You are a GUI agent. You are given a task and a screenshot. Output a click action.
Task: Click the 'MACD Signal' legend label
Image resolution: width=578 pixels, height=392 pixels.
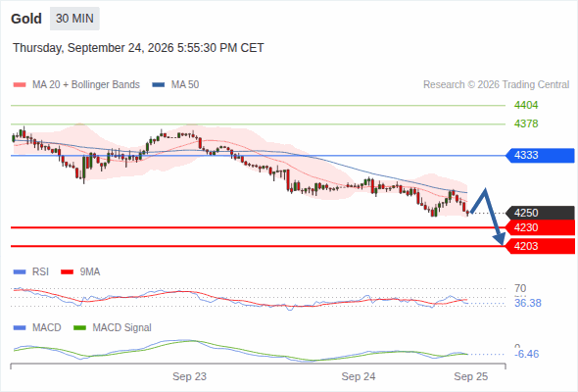pos(122,327)
